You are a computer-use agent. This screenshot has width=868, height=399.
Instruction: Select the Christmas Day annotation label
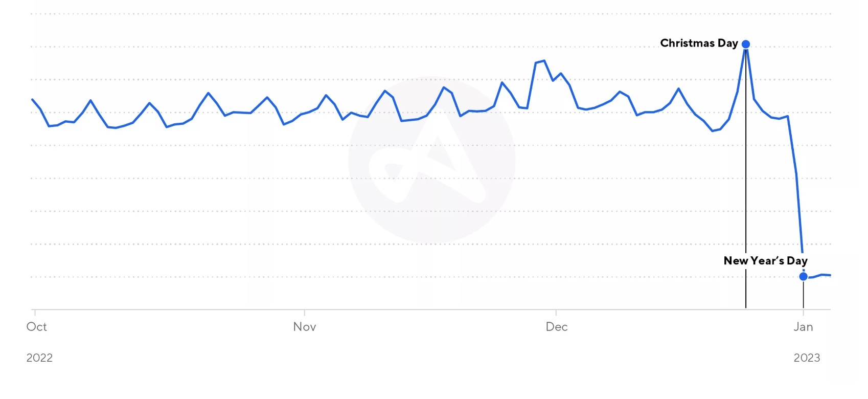point(699,43)
